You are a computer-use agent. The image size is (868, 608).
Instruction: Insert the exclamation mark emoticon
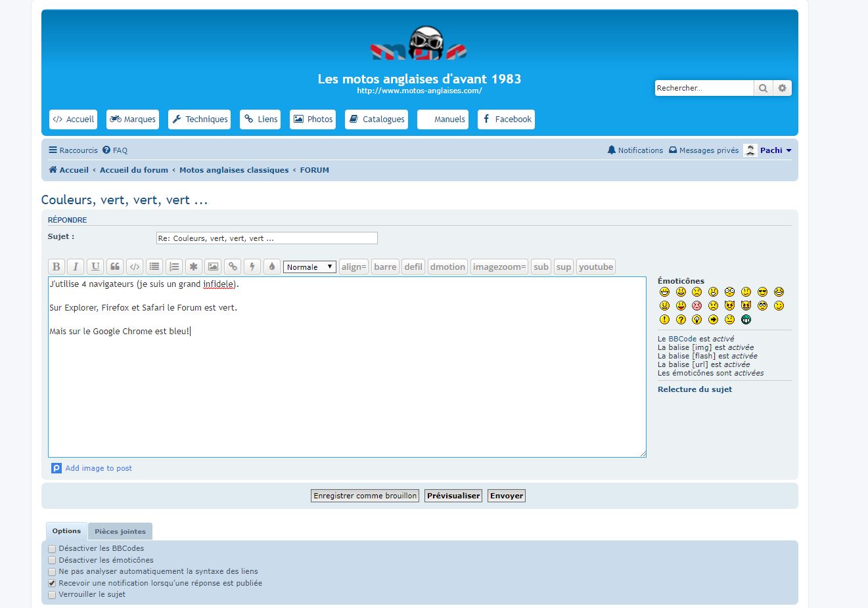click(x=664, y=319)
